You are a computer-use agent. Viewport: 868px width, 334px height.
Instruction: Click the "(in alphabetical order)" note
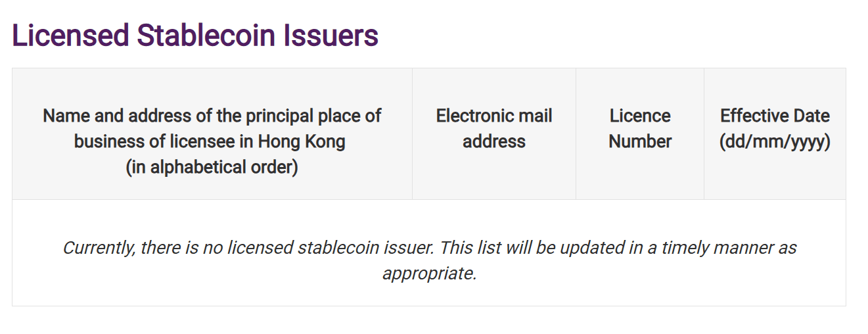pyautogui.click(x=212, y=167)
